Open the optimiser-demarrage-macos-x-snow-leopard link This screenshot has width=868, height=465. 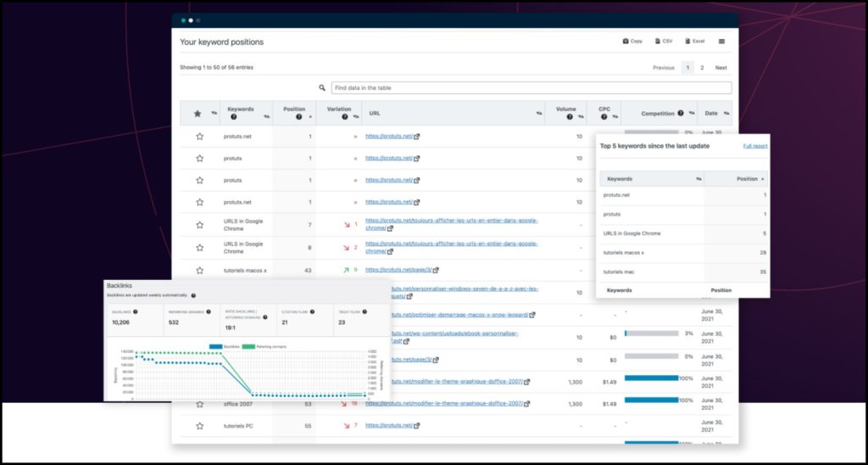click(464, 315)
